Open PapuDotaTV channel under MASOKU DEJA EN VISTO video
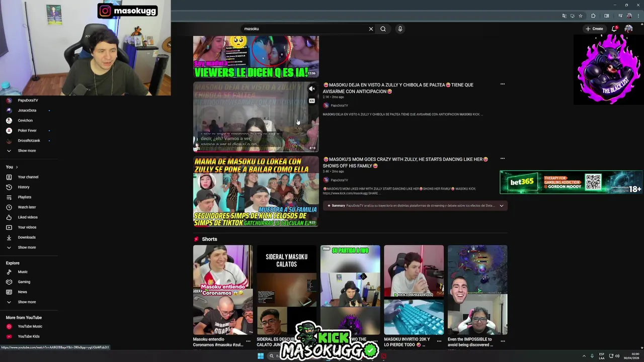The image size is (644, 362). (339, 106)
